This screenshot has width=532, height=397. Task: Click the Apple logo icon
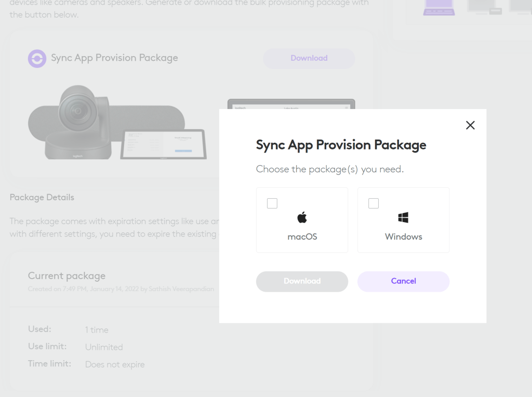(x=302, y=217)
